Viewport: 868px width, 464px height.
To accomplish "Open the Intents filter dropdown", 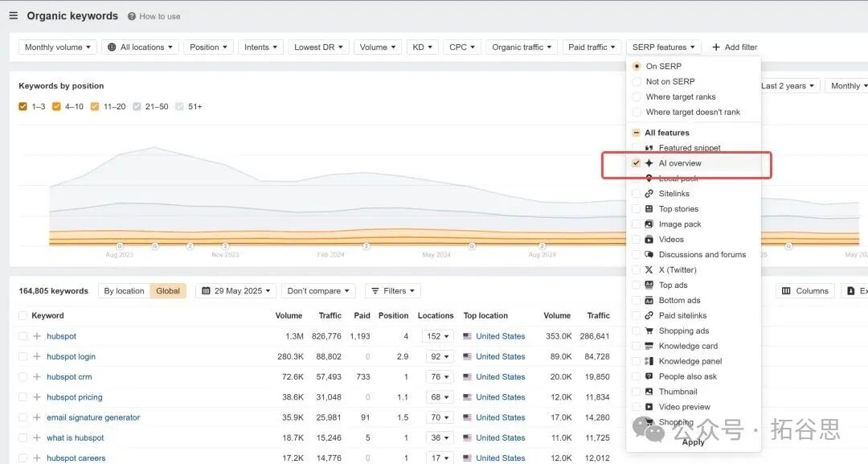I will click(x=260, y=47).
